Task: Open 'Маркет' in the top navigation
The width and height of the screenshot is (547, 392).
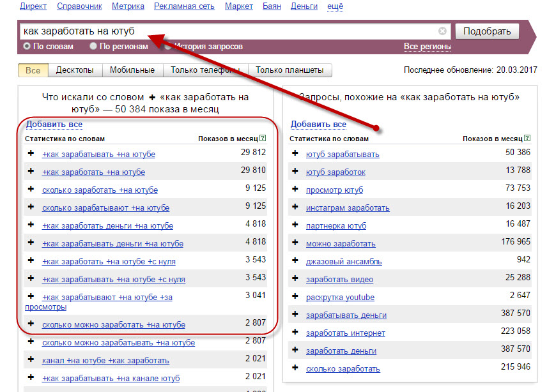Action: coord(239,6)
